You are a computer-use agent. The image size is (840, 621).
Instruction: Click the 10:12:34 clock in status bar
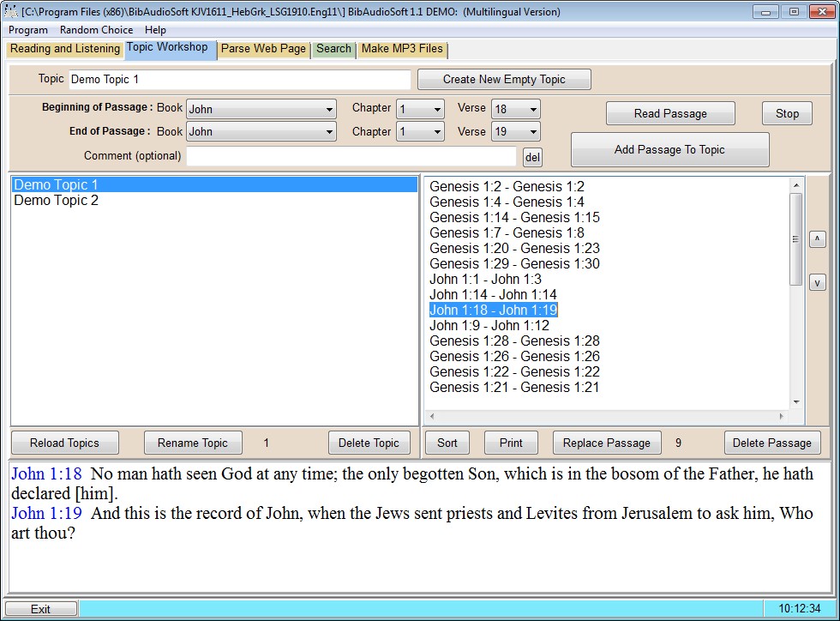click(x=799, y=609)
